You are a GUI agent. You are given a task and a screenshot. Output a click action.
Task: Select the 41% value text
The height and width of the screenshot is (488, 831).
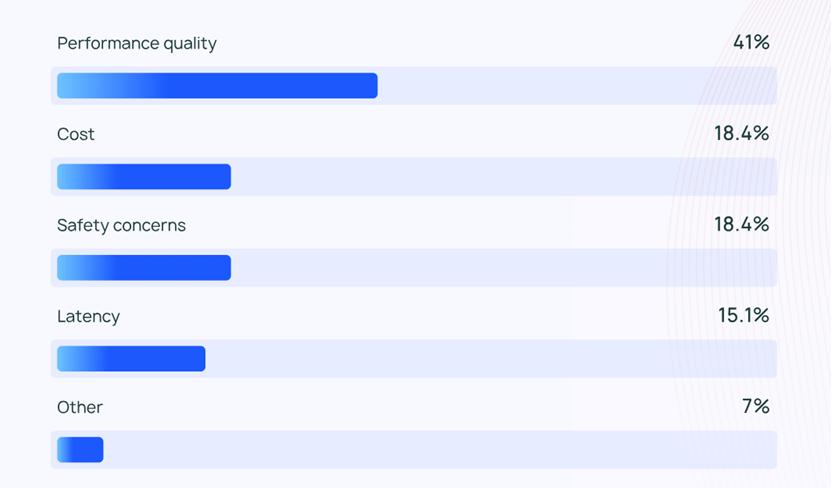coord(751,43)
